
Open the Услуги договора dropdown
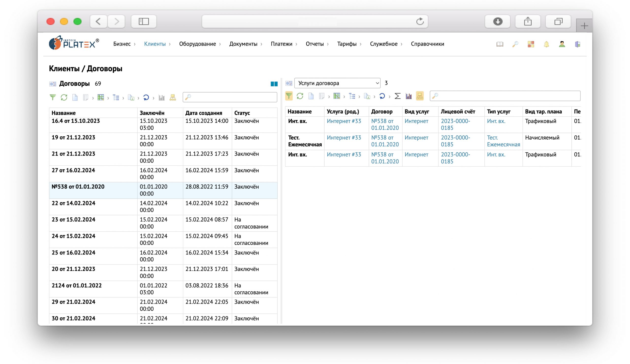pyautogui.click(x=337, y=83)
